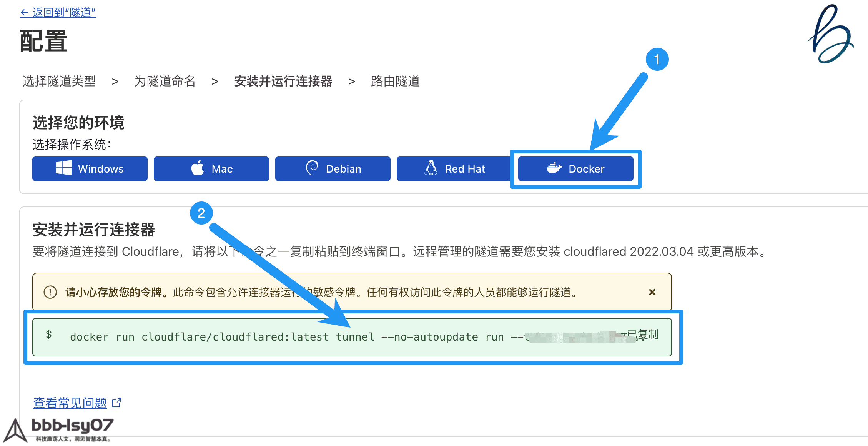This screenshot has width=868, height=446.
Task: Jump to 路由隧道 breadcrumb step
Action: 395,81
